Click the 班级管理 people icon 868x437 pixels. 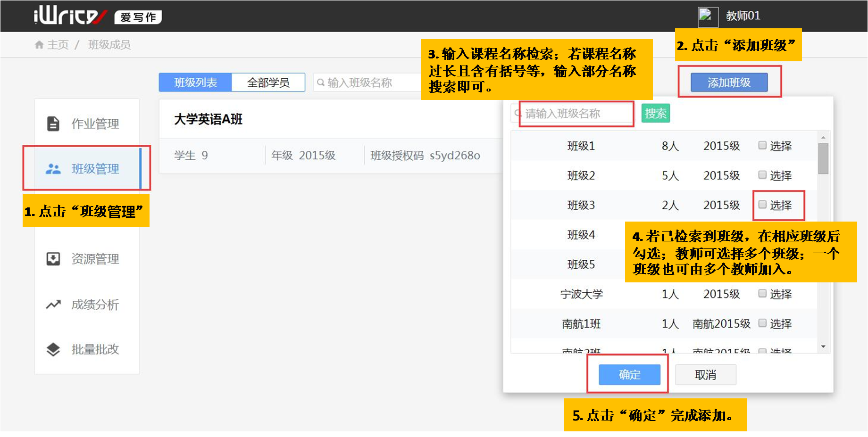click(53, 169)
